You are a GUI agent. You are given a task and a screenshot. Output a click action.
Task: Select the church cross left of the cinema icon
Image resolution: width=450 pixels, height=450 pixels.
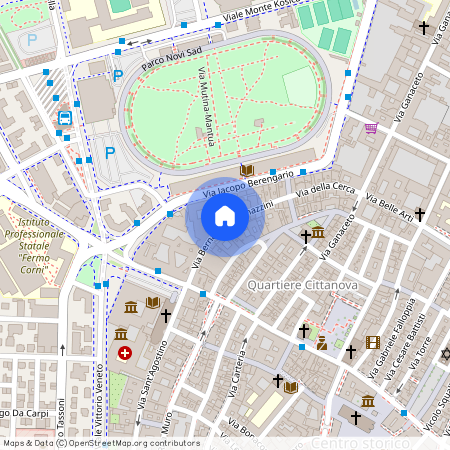click(x=351, y=352)
